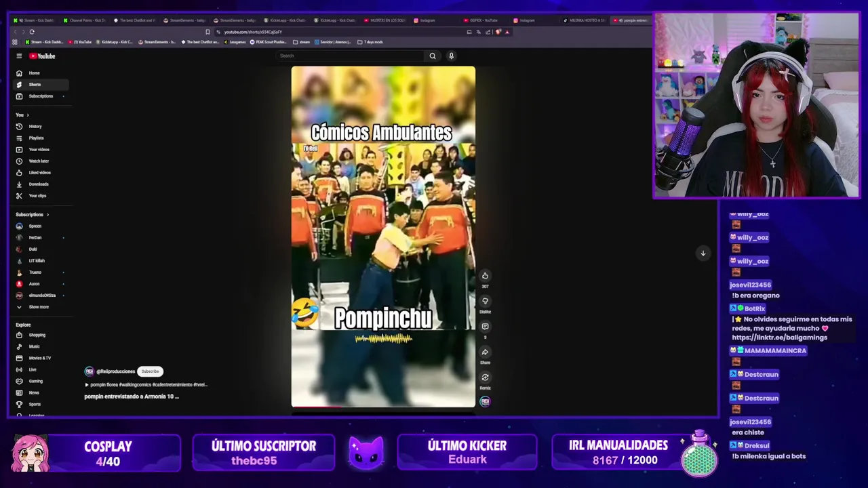Reload the page in browser
The height and width of the screenshot is (488, 868).
tap(32, 32)
